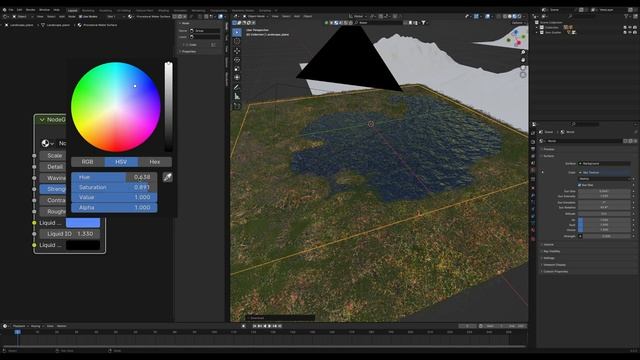Expand the Custom Properties panel

click(x=555, y=271)
